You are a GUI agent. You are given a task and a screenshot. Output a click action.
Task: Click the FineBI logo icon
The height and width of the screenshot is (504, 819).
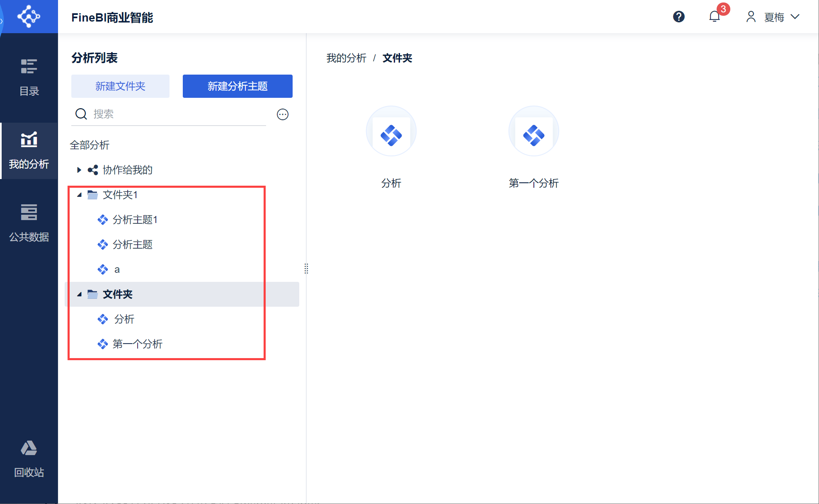tap(29, 17)
